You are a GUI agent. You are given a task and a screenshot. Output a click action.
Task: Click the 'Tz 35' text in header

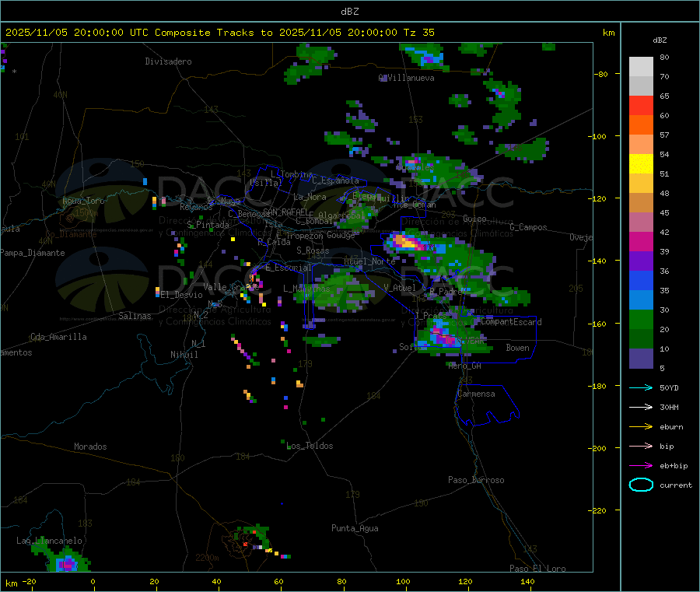pos(418,33)
